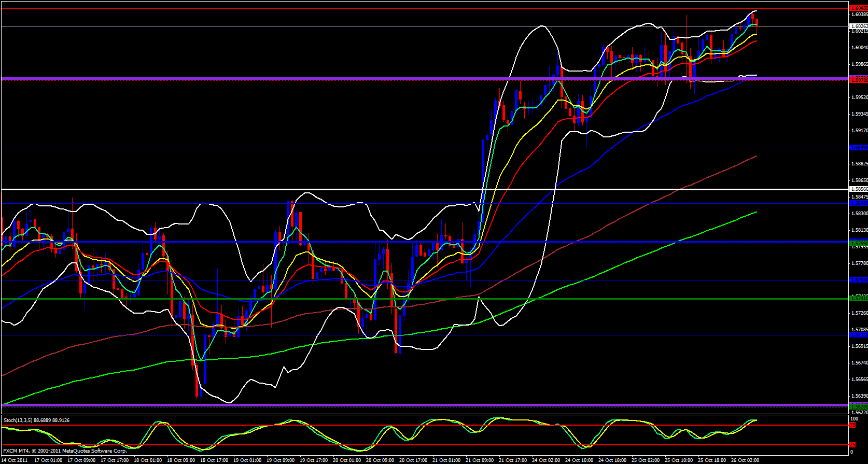Select the white 1.58560 horizontal line label

coord(858,189)
